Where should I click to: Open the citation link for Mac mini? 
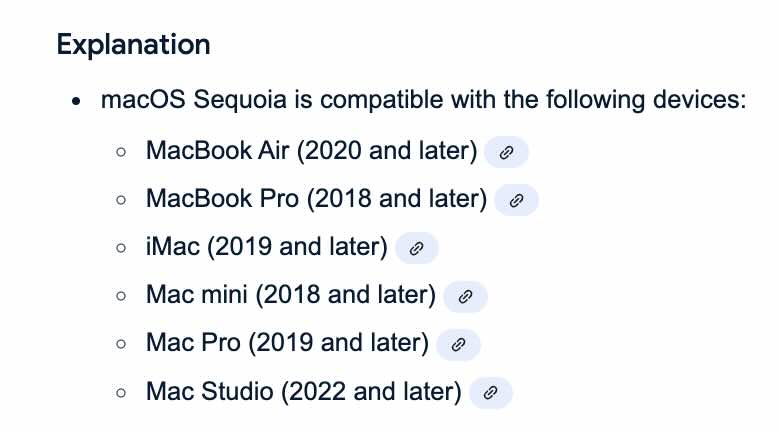(465, 297)
